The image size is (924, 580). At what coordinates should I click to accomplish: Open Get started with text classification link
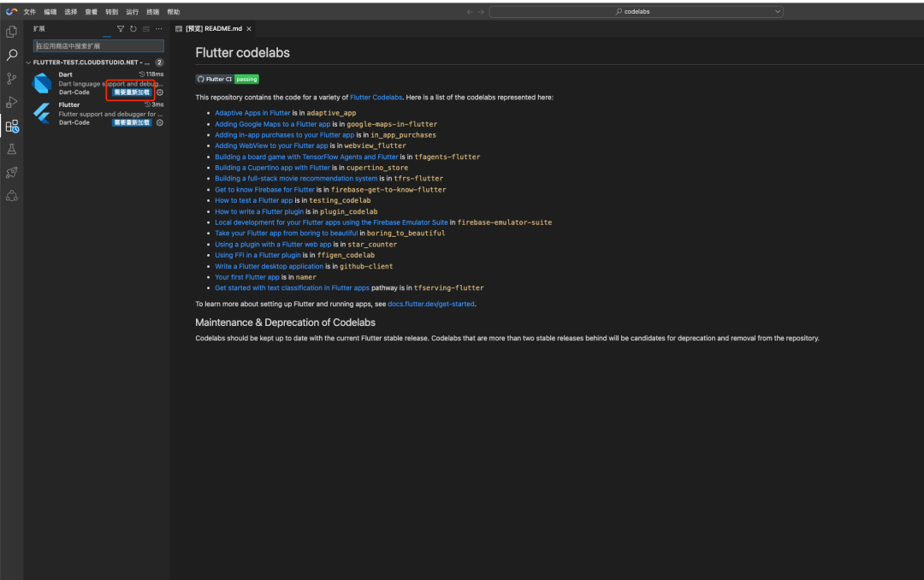point(292,288)
